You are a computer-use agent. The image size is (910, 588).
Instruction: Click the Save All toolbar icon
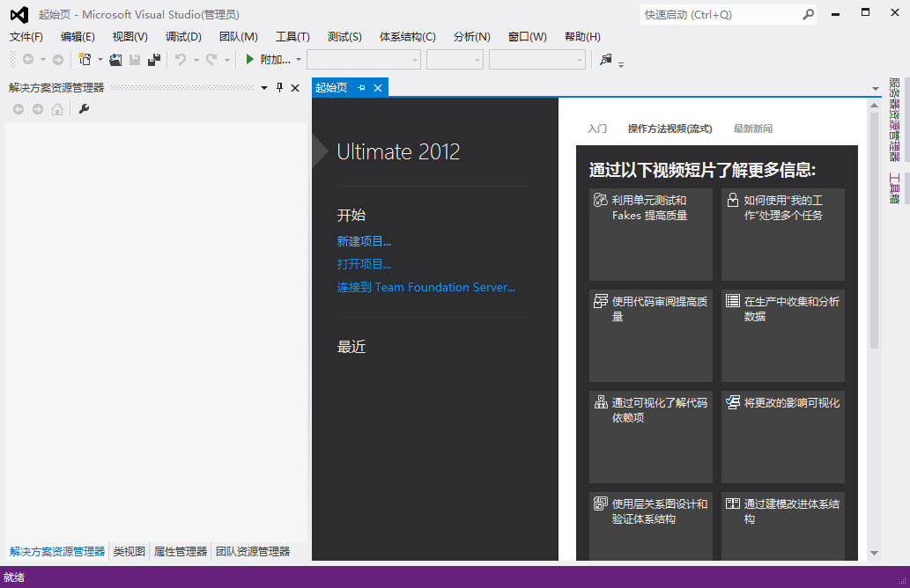point(154,59)
